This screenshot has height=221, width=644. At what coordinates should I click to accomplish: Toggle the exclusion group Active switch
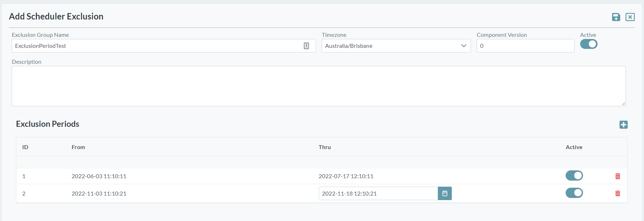589,44
